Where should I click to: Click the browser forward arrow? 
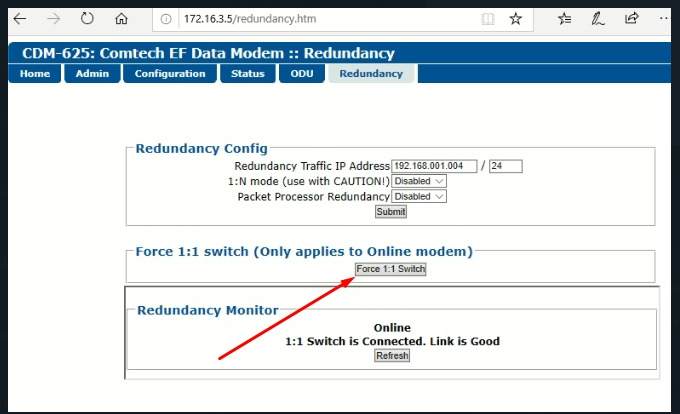click(x=53, y=19)
